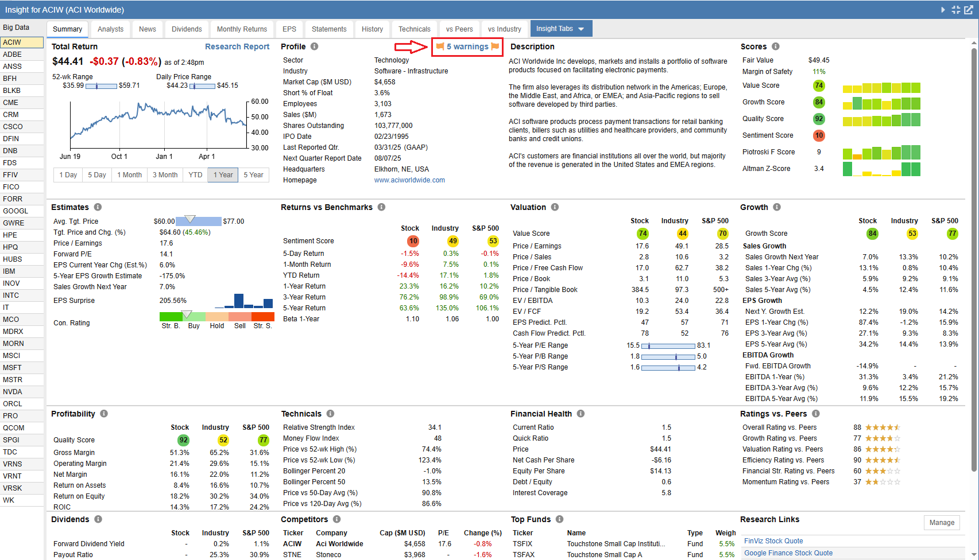Open Google Finance Stock Quote link
The width and height of the screenshot is (979, 560).
pyautogui.click(x=788, y=553)
